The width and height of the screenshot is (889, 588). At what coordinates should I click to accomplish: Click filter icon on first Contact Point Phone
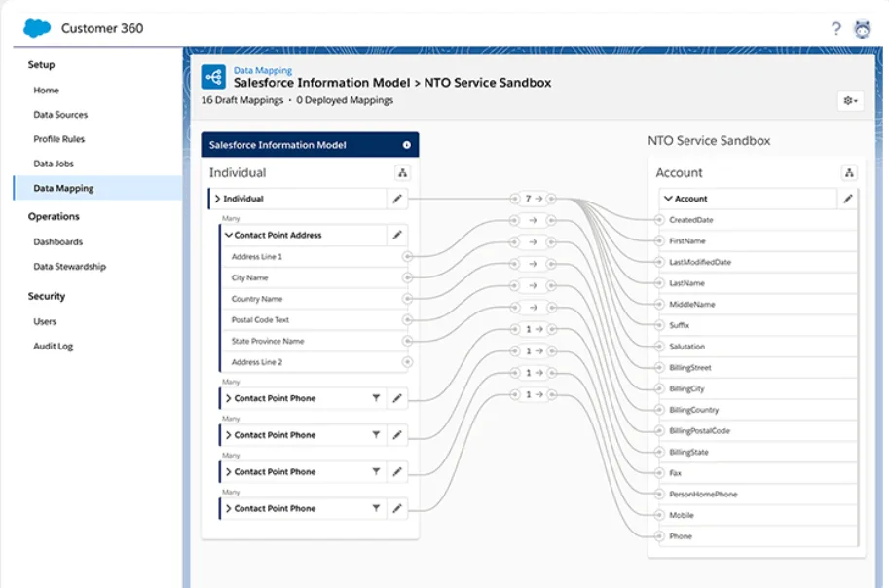tap(376, 398)
